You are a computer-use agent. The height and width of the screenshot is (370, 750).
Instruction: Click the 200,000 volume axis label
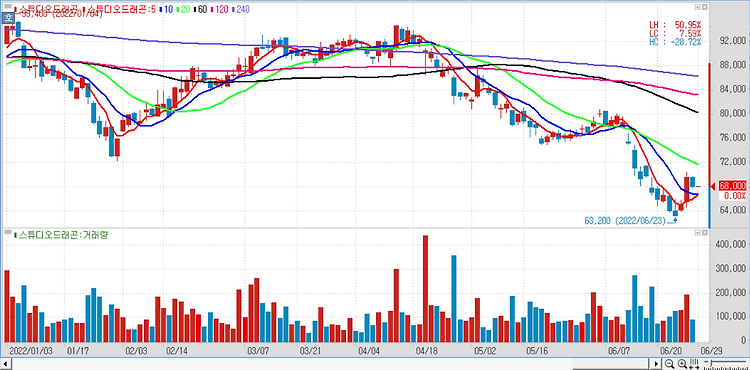pyautogui.click(x=730, y=293)
